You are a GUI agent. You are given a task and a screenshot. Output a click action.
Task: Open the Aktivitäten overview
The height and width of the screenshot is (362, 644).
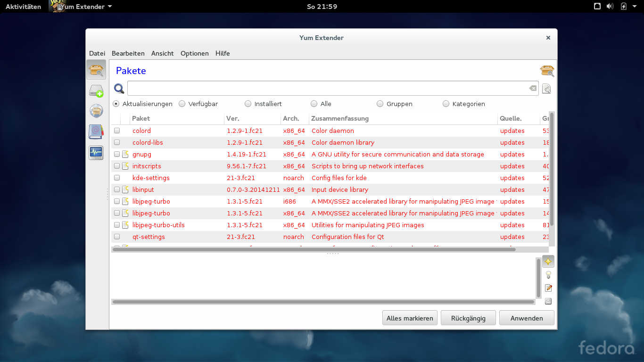pyautogui.click(x=24, y=6)
